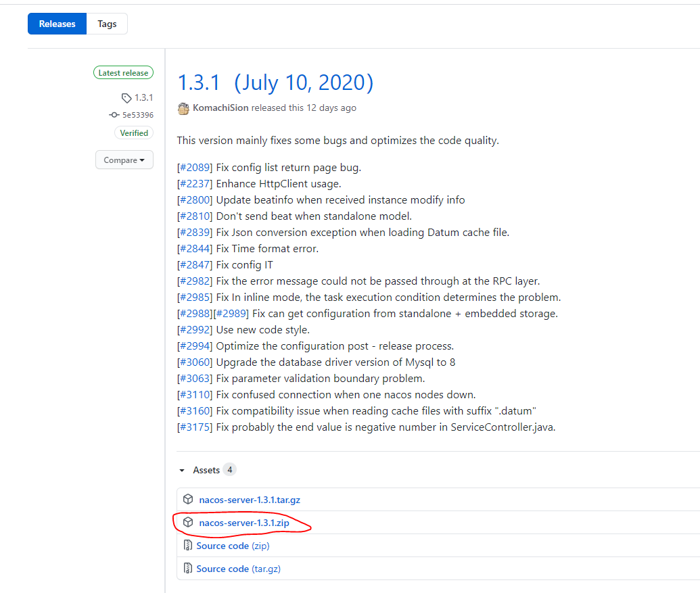700x593 pixels.
Task: Click the file icon beside Source code (tar.gz)
Action: pyautogui.click(x=187, y=569)
